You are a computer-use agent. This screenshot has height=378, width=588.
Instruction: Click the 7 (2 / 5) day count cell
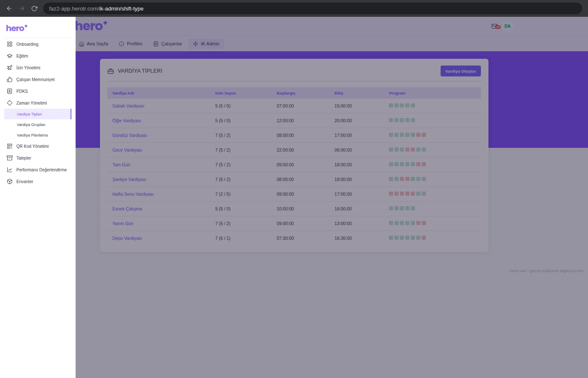(223, 194)
